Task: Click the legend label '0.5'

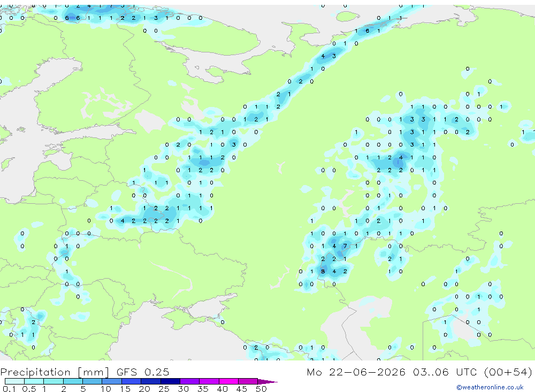Action: pos(29,389)
